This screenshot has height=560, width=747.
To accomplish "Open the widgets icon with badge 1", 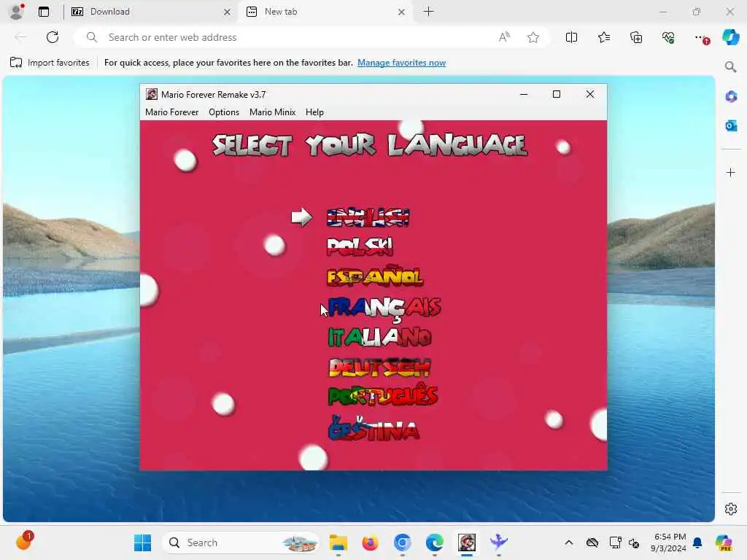I will click(24, 542).
